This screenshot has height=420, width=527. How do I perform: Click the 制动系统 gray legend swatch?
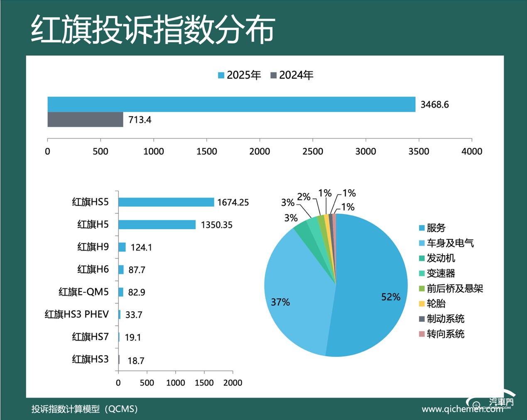point(422,319)
